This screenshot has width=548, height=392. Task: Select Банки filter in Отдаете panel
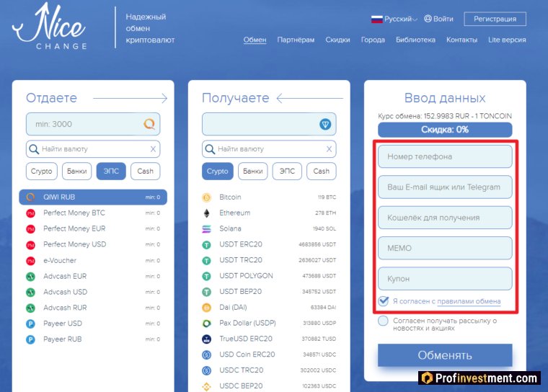click(x=77, y=171)
